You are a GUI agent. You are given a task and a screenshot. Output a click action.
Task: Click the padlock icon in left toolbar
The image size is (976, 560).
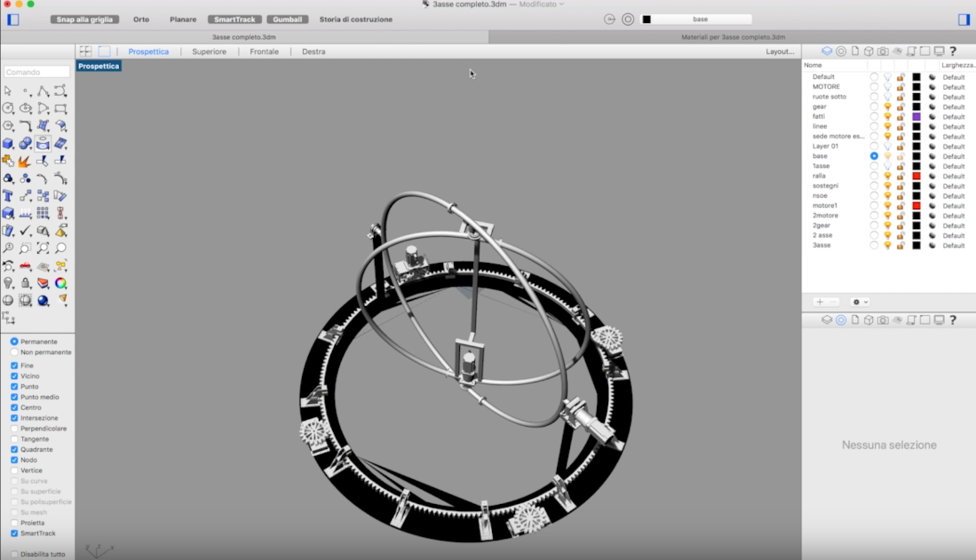[x=26, y=283]
